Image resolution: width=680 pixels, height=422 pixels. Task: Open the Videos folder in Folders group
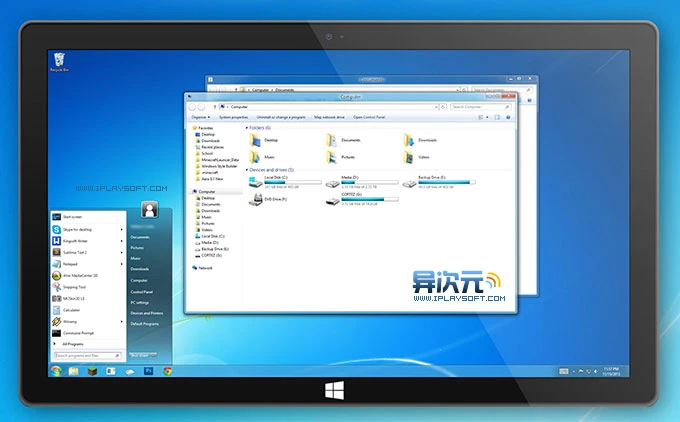pyautogui.click(x=416, y=157)
